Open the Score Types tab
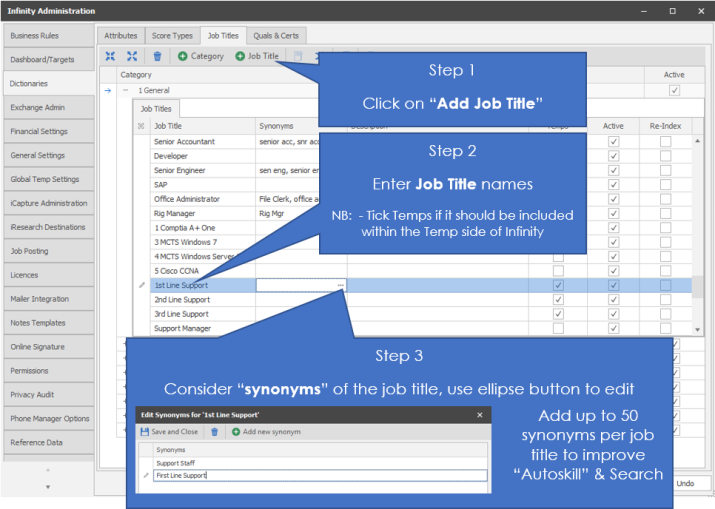The width and height of the screenshot is (715, 509). (x=172, y=35)
